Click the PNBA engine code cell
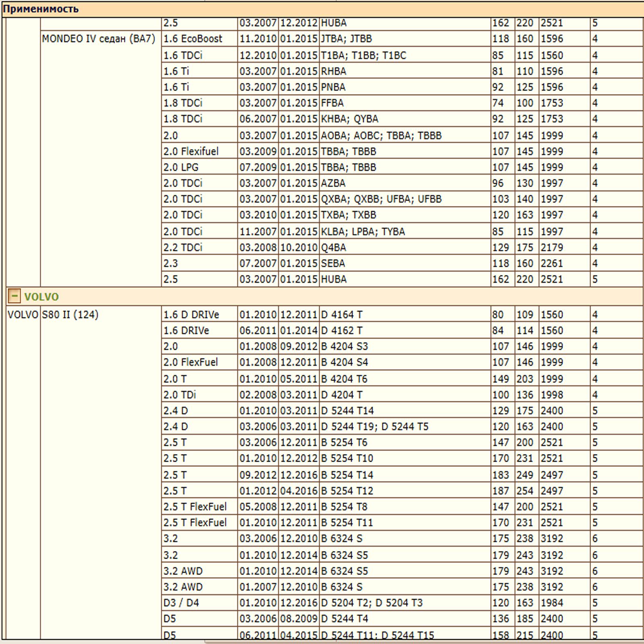 pyautogui.click(x=333, y=87)
